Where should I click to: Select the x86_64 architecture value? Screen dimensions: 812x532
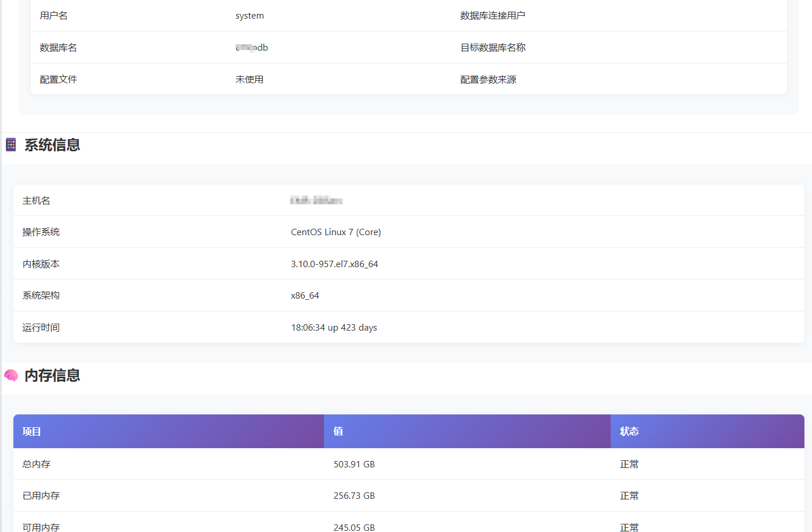pyautogui.click(x=305, y=296)
